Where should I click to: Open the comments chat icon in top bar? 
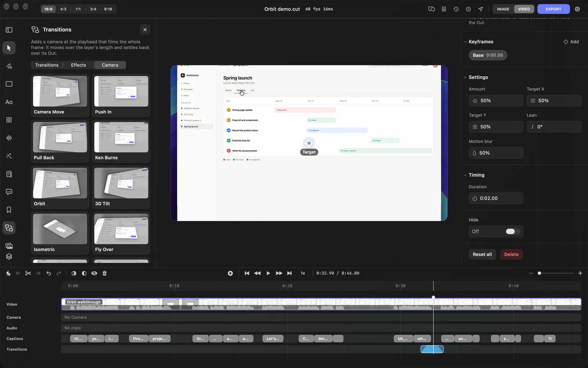click(x=431, y=9)
